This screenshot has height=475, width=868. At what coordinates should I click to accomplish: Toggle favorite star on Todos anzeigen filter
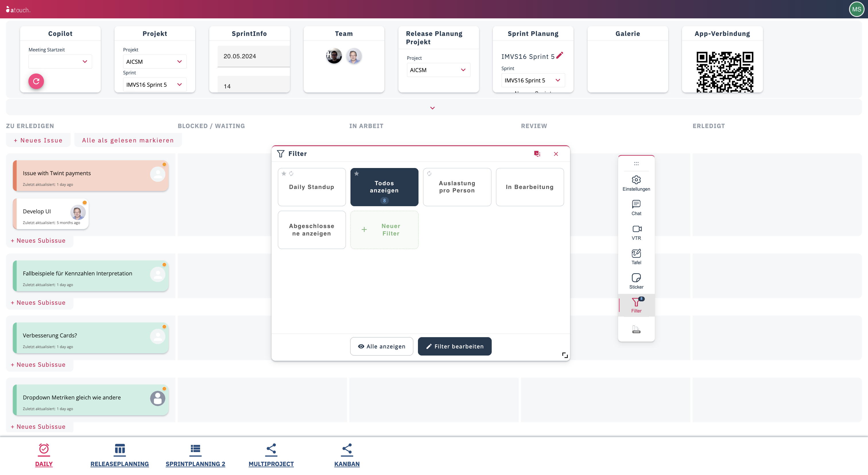tap(356, 174)
